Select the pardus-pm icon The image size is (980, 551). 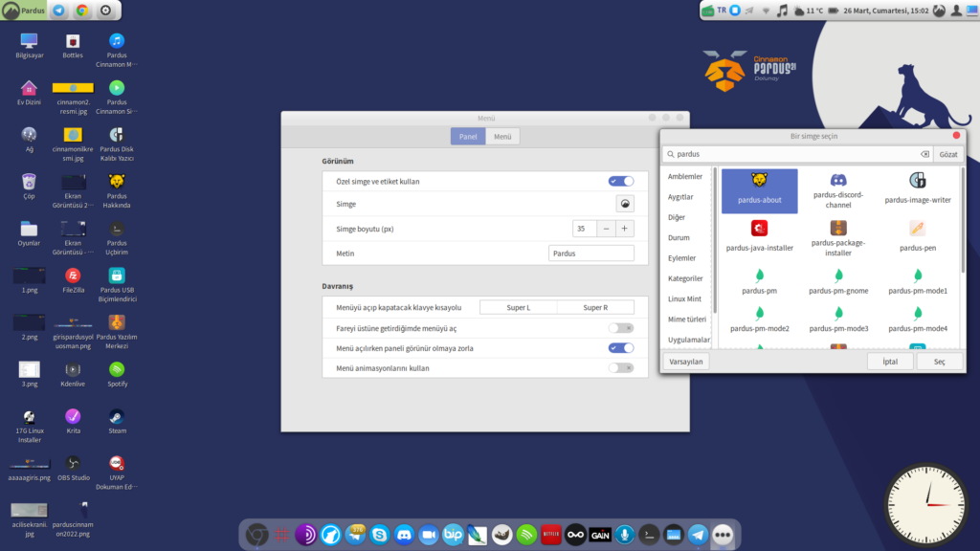[x=759, y=281]
